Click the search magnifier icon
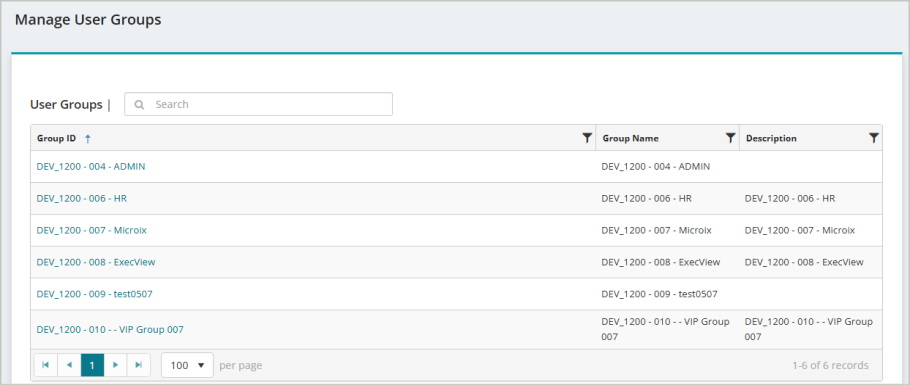 139,105
